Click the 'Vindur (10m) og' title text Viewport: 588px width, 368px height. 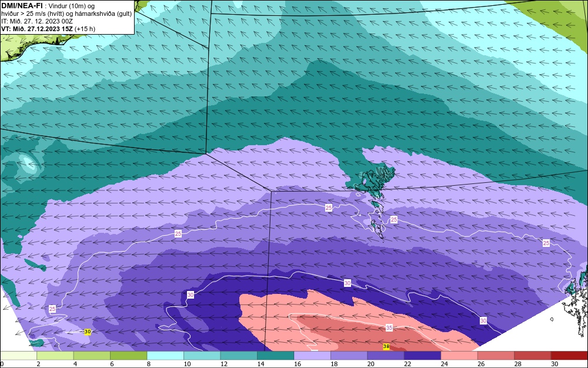[72, 6]
